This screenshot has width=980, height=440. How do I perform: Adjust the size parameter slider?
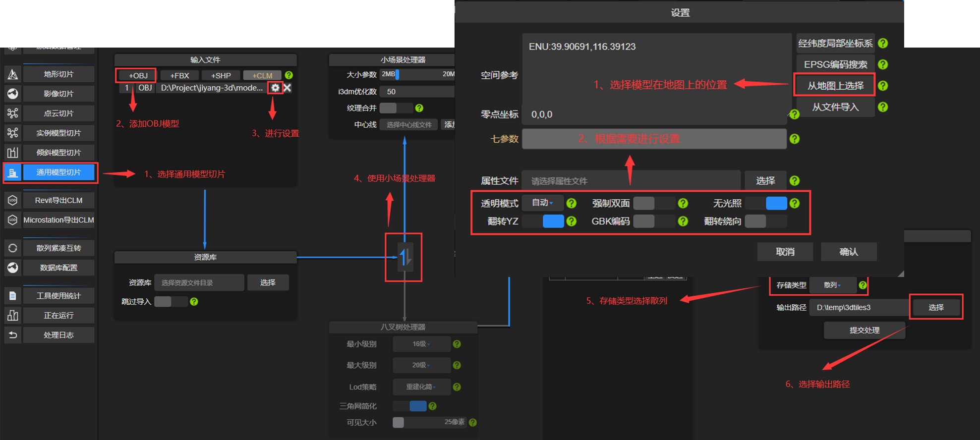[x=398, y=74]
